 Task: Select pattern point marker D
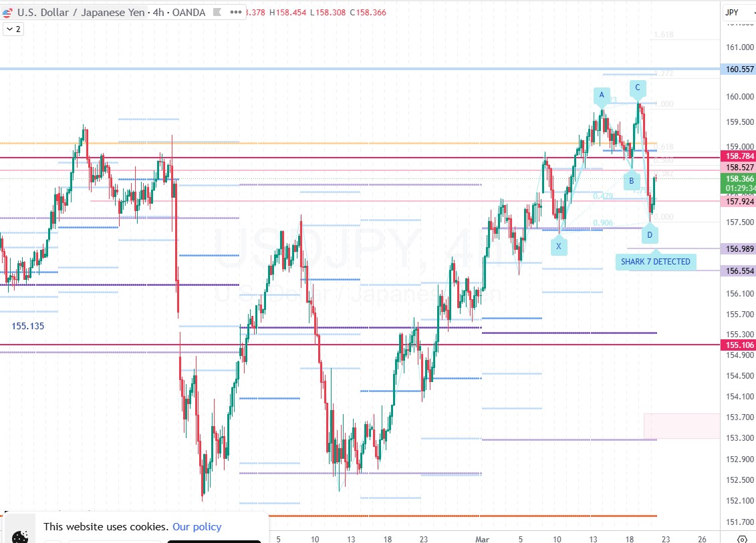649,234
